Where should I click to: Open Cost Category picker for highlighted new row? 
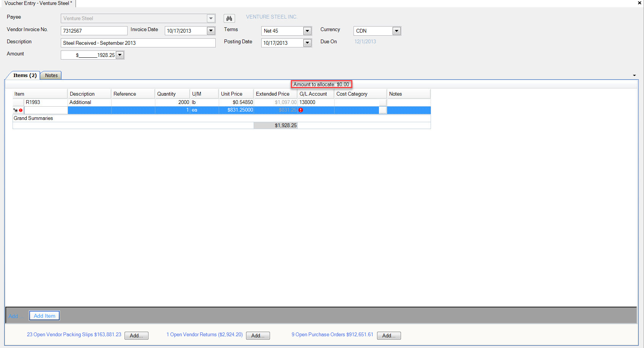(x=383, y=110)
